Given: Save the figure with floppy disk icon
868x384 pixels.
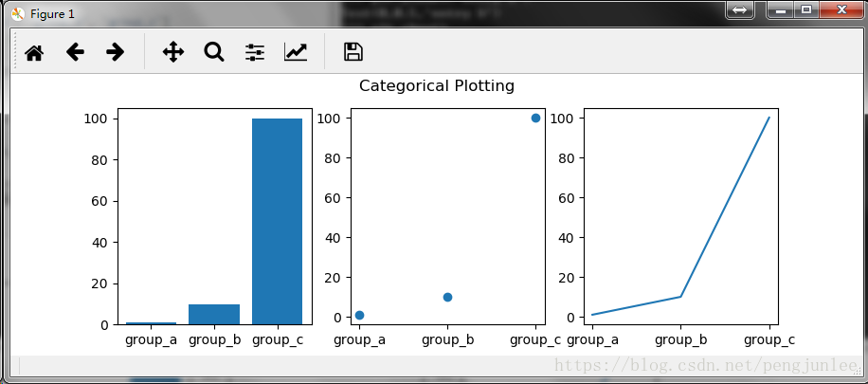Looking at the screenshot, I should pyautogui.click(x=353, y=52).
